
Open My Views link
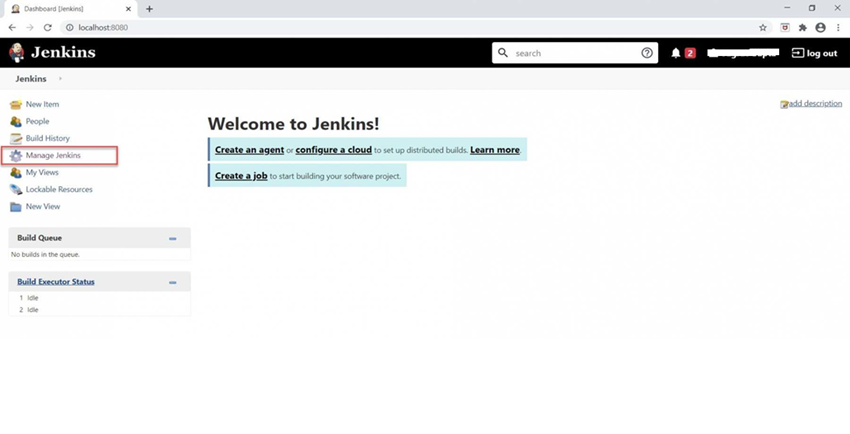(x=42, y=172)
